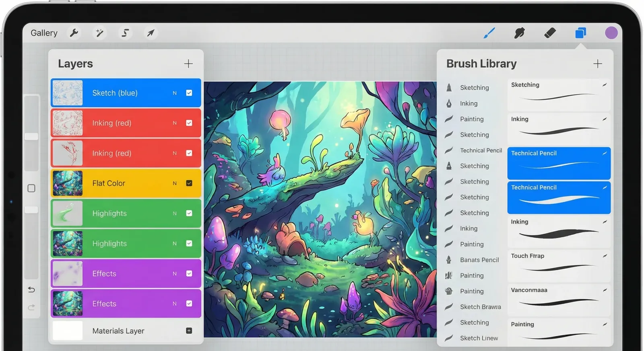Viewport: 644px width, 351px height.
Task: Select the Eraser tool
Action: point(550,33)
